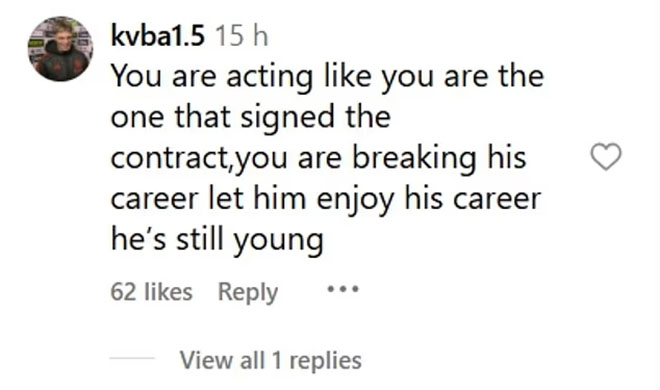This screenshot has height=390, width=660.
Task: Click the phrase 'one that signed the'
Action: [251, 117]
